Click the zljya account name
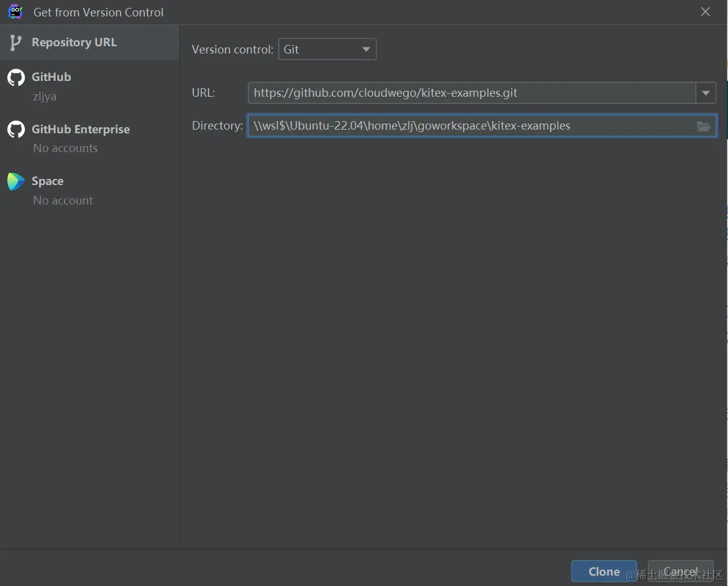 44,97
